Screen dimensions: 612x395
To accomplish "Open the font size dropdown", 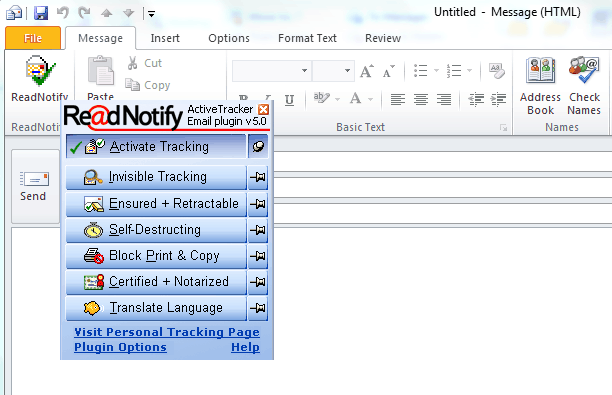I will pyautogui.click(x=347, y=71).
